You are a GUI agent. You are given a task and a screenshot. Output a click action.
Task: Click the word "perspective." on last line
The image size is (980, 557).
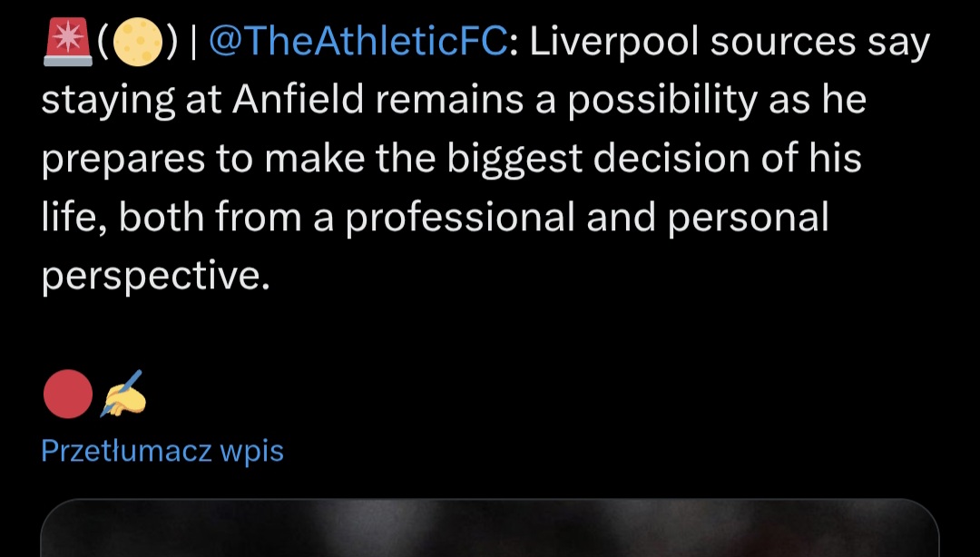coord(156,275)
